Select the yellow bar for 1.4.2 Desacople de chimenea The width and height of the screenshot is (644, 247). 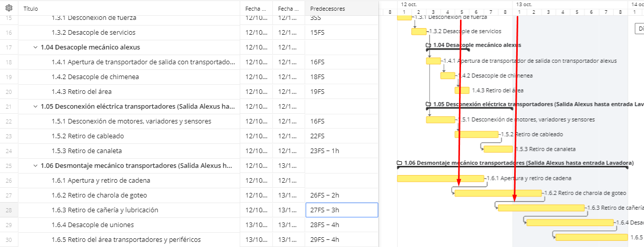point(447,76)
